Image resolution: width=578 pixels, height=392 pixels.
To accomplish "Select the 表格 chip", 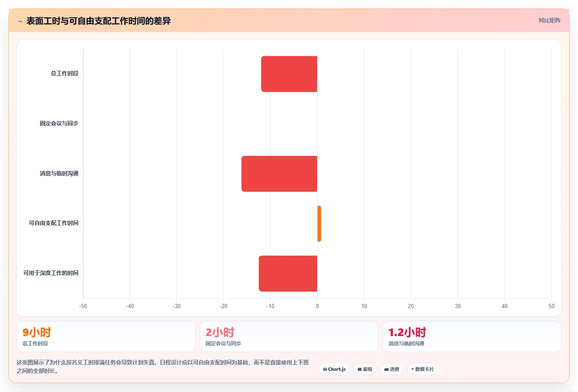I will tap(365, 369).
